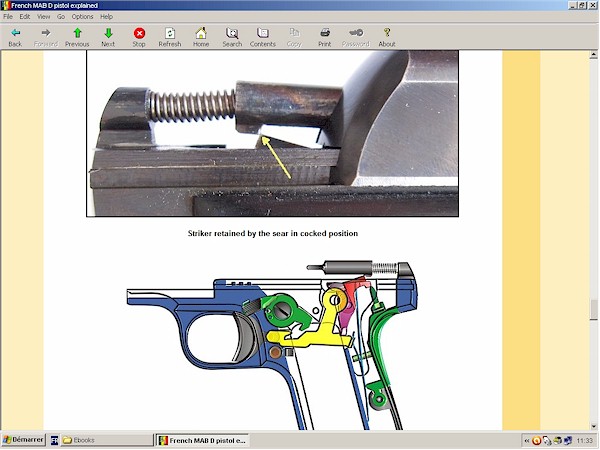600x450 pixels.
Task: Open the View menu
Action: [43, 16]
